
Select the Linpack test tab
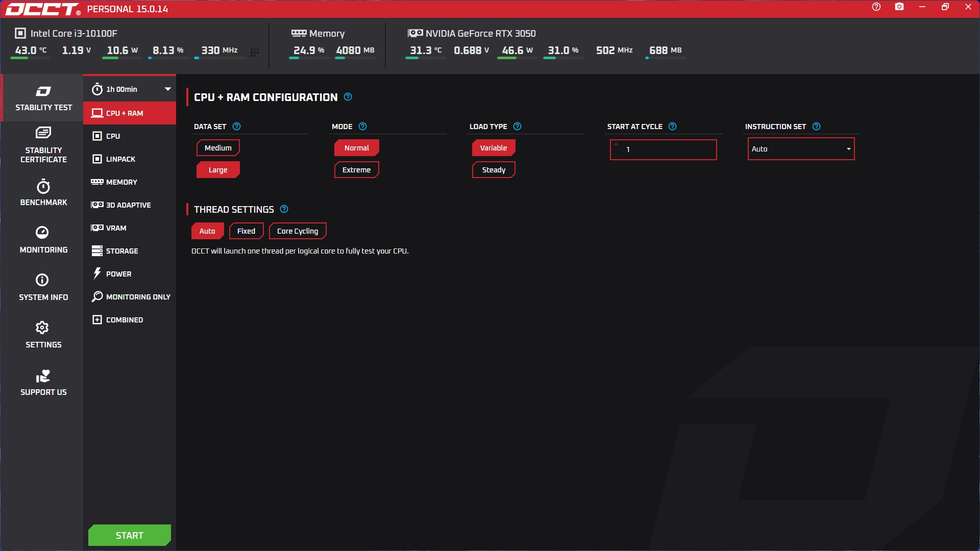[x=120, y=159]
